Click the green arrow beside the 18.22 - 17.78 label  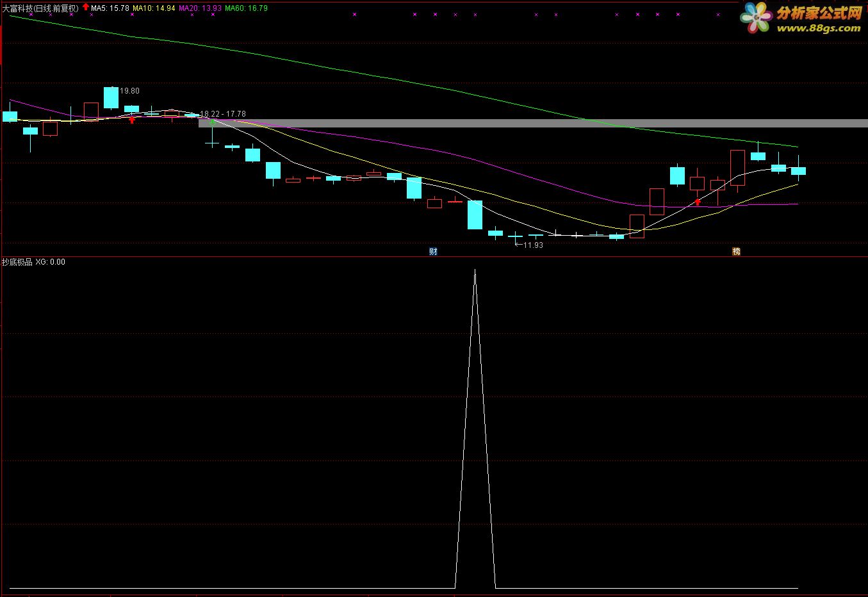pyautogui.click(x=213, y=122)
